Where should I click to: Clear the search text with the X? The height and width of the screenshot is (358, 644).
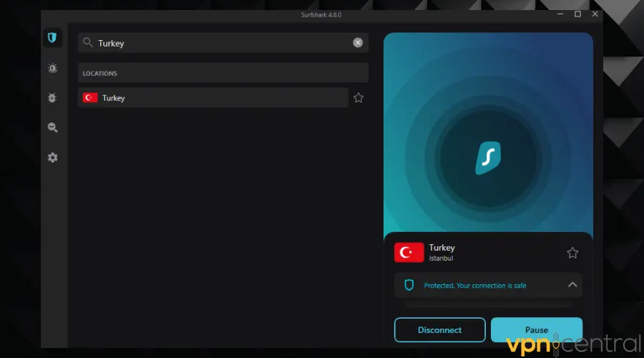click(358, 43)
